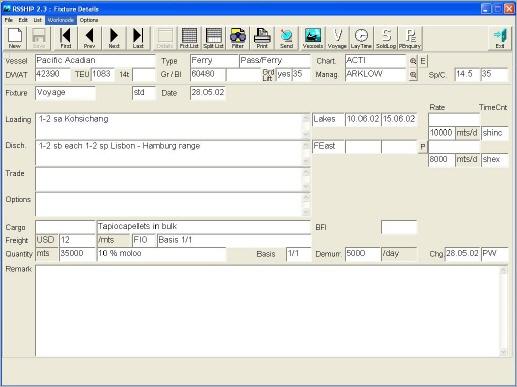
Task: Advance to the Next record
Action: (114, 38)
